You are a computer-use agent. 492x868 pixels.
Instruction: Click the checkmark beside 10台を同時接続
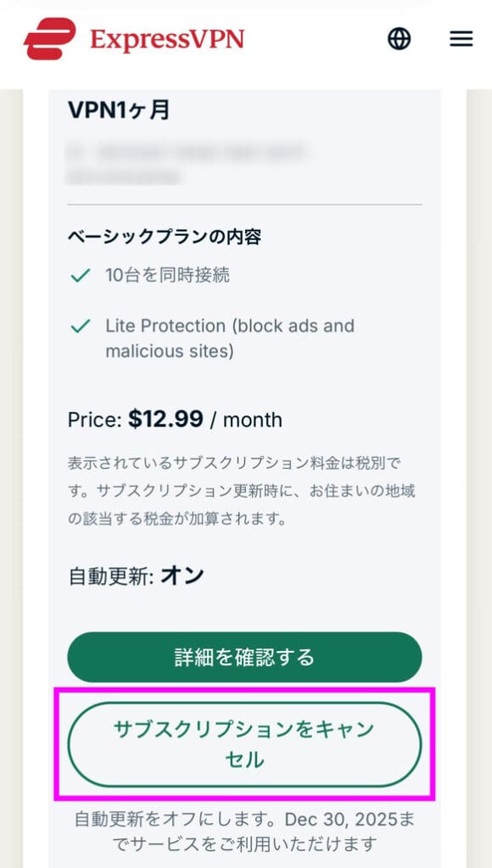coord(81,276)
